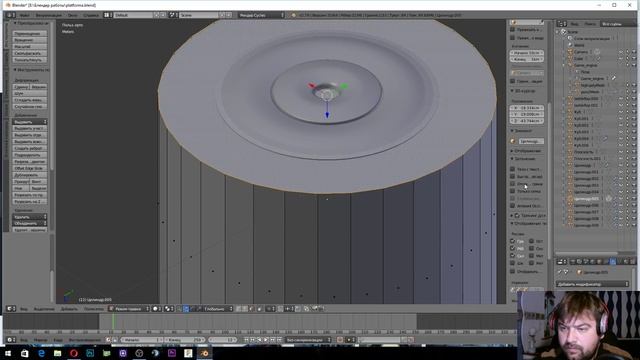The height and width of the screenshot is (360, 640).
Task: Open the Визуализация menu
Action: [x=49, y=15]
